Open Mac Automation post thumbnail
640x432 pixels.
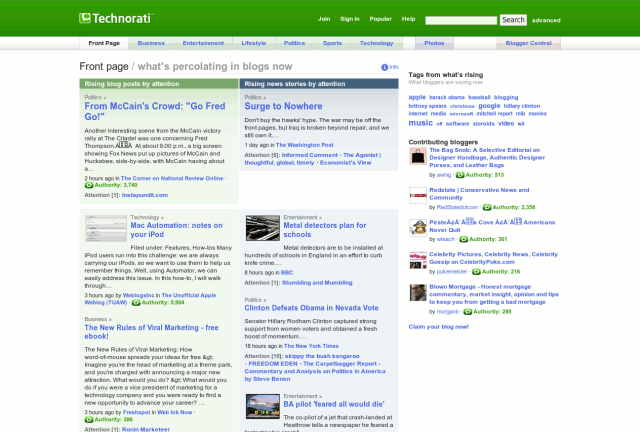(x=106, y=228)
